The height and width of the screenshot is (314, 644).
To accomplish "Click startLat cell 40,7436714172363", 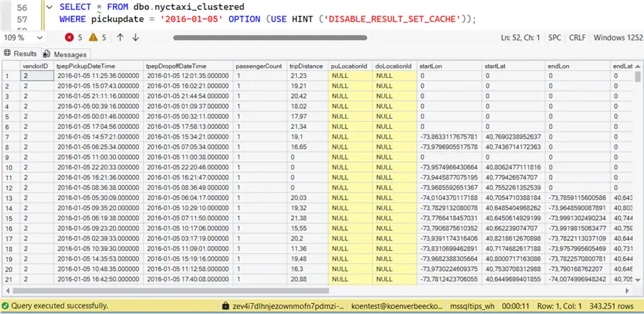I will [x=514, y=147].
